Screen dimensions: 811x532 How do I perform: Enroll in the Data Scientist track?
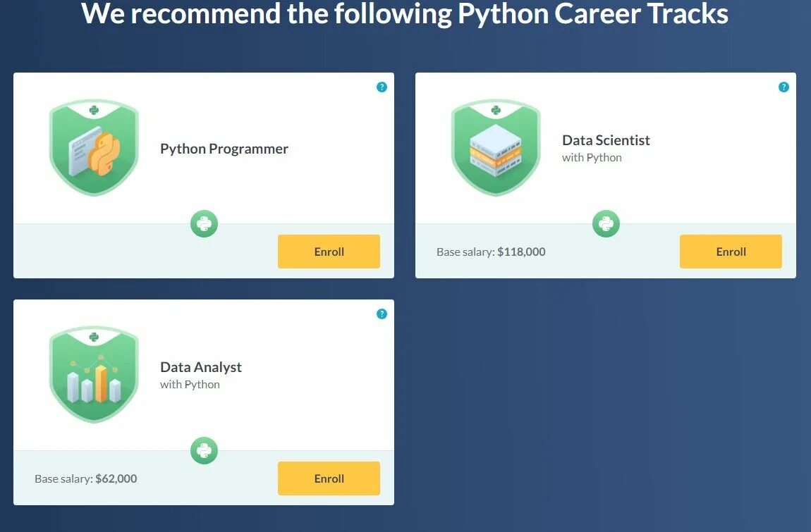[x=731, y=252]
